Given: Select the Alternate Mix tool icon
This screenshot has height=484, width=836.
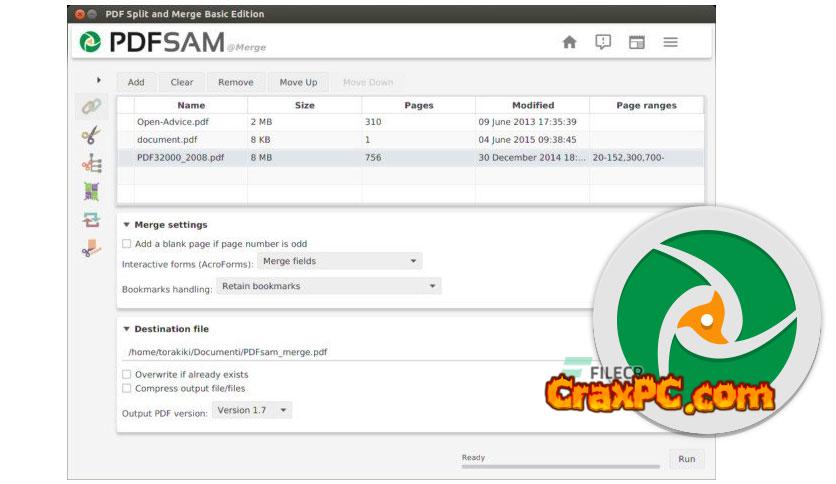Looking at the screenshot, I should point(92,192).
